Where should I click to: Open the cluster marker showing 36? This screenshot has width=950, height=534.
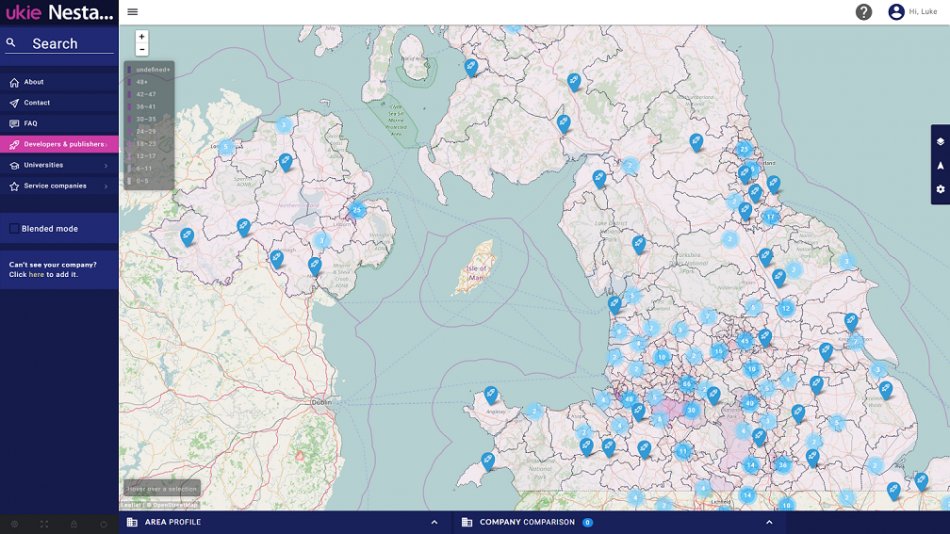[x=782, y=465]
